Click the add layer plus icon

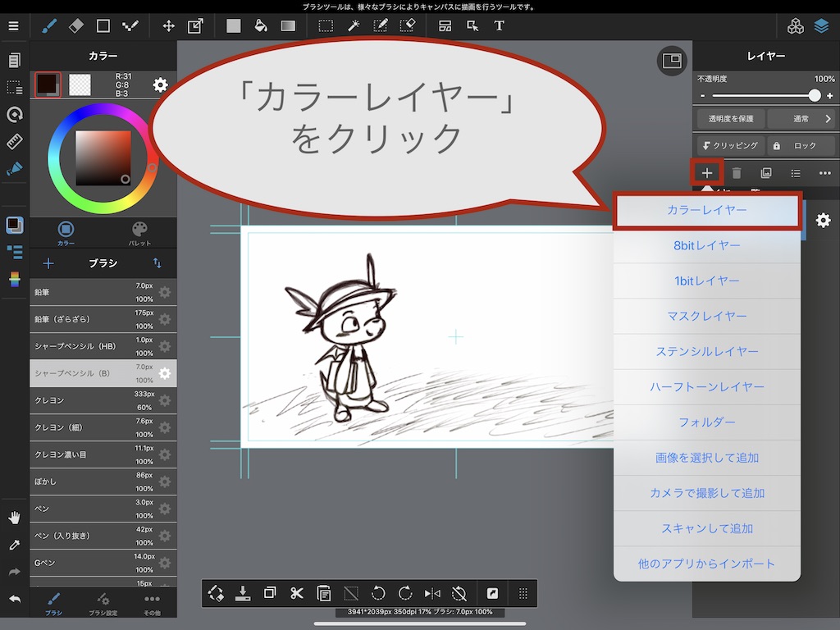706,173
